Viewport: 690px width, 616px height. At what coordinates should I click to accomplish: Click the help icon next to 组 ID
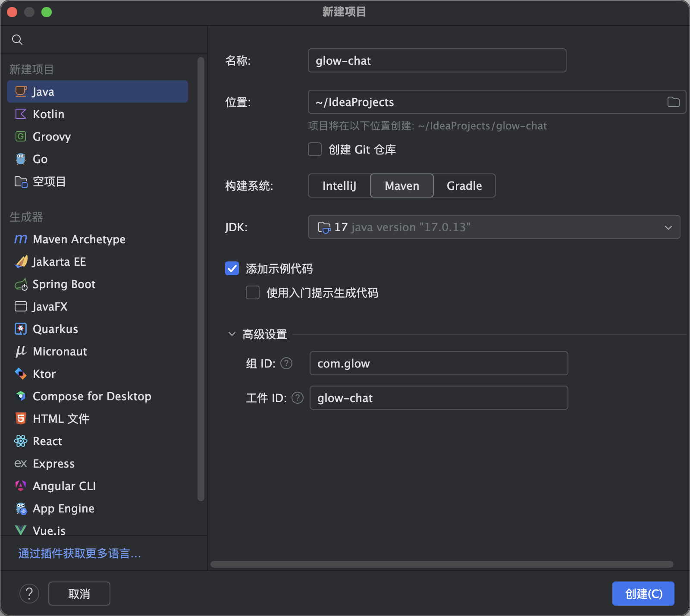pos(286,363)
